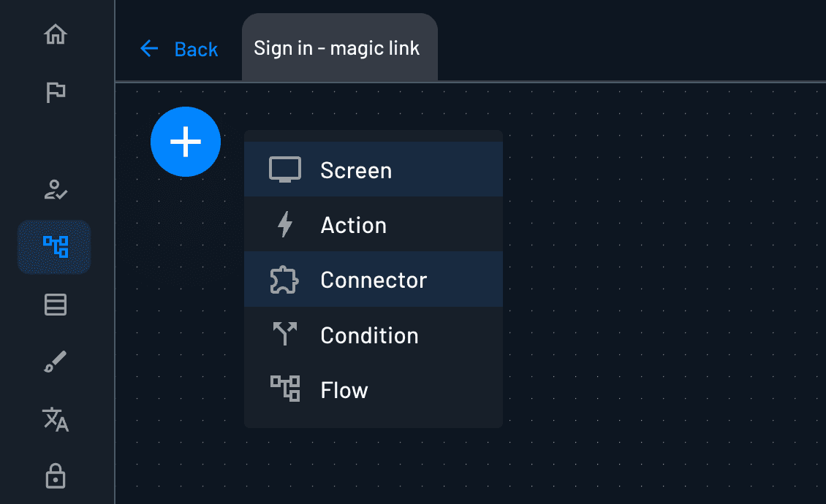Open the Home icon in the left sidebar
Screen dimensions: 826x504
click(55, 34)
